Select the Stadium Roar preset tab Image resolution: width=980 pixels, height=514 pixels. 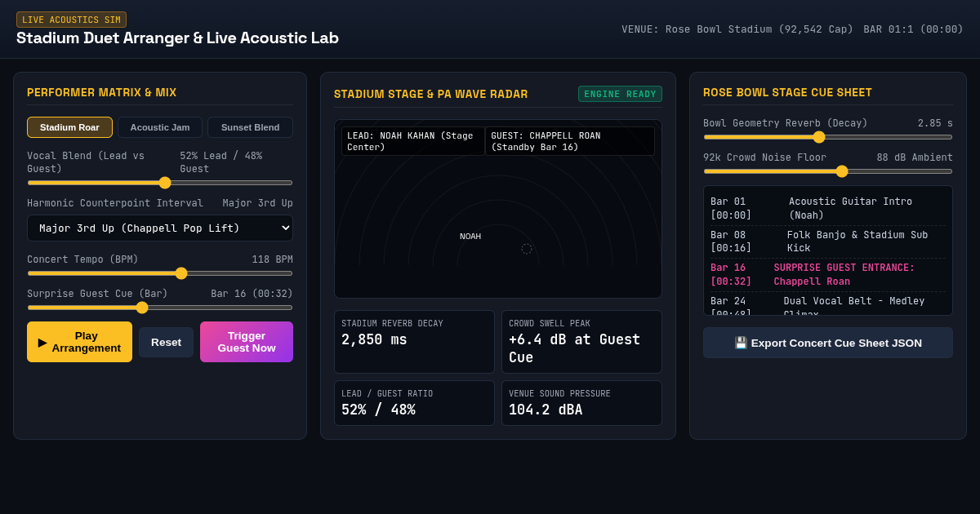click(69, 127)
